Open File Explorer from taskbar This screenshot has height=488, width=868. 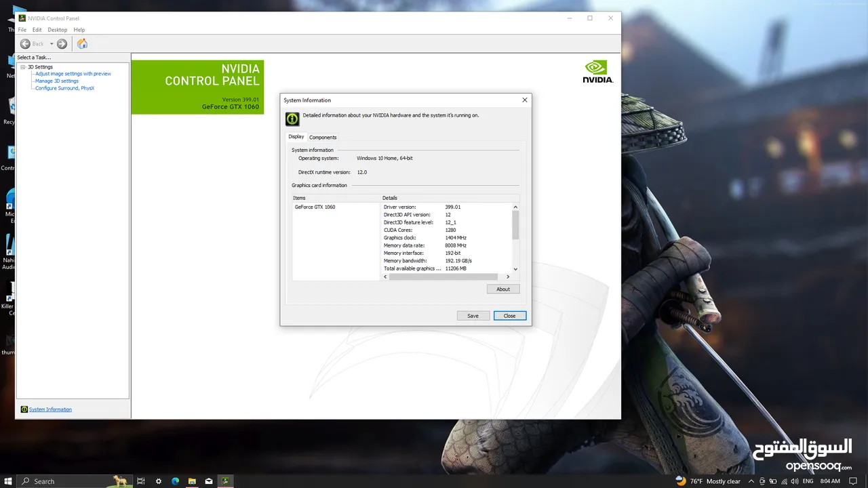(192, 481)
